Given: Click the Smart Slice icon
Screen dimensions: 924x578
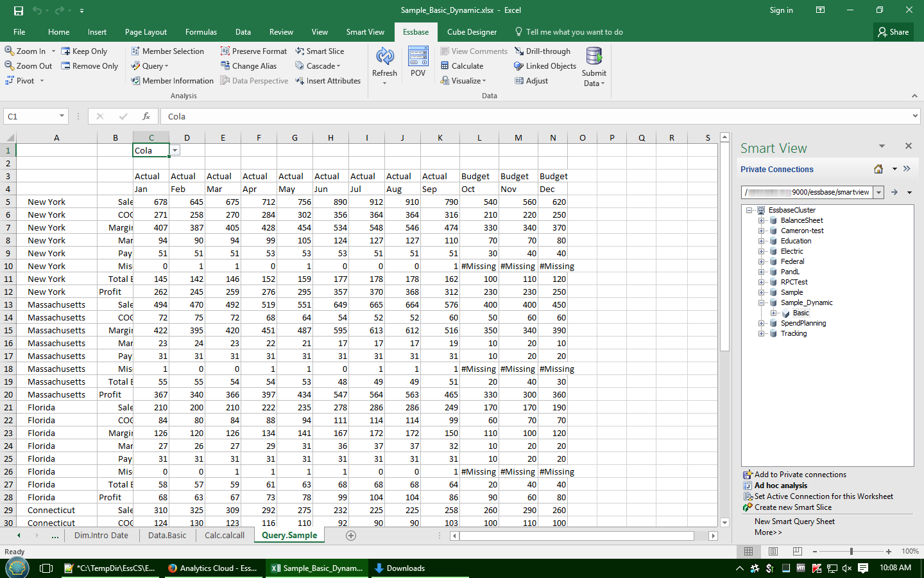Looking at the screenshot, I should point(300,51).
